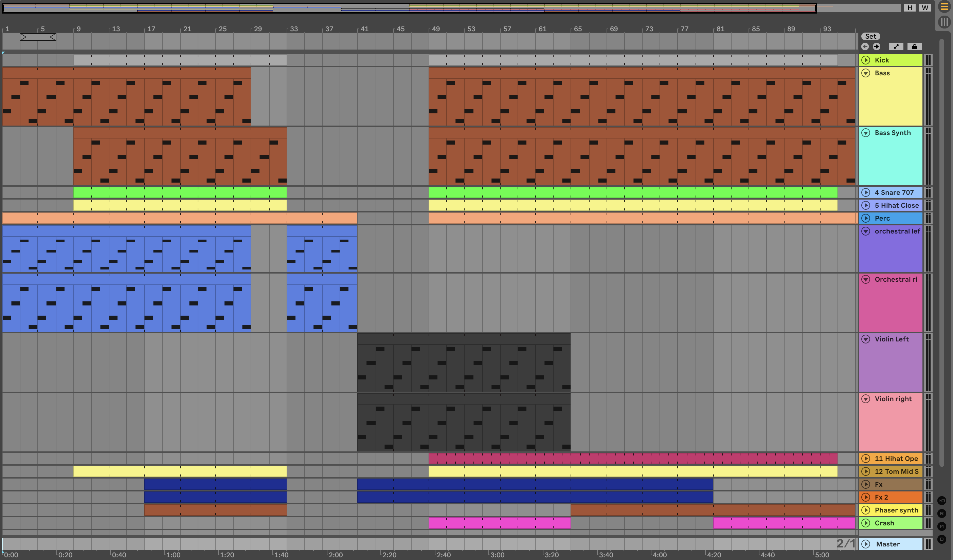The width and height of the screenshot is (953, 560).
Task: Toggle Track Delay section with D button
Action: [x=942, y=539]
